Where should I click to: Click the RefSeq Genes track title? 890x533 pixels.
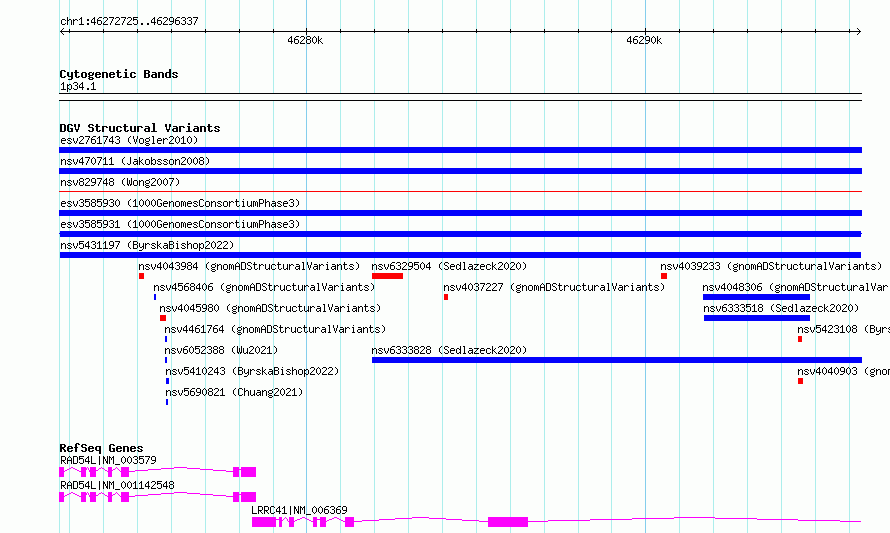(x=101, y=448)
